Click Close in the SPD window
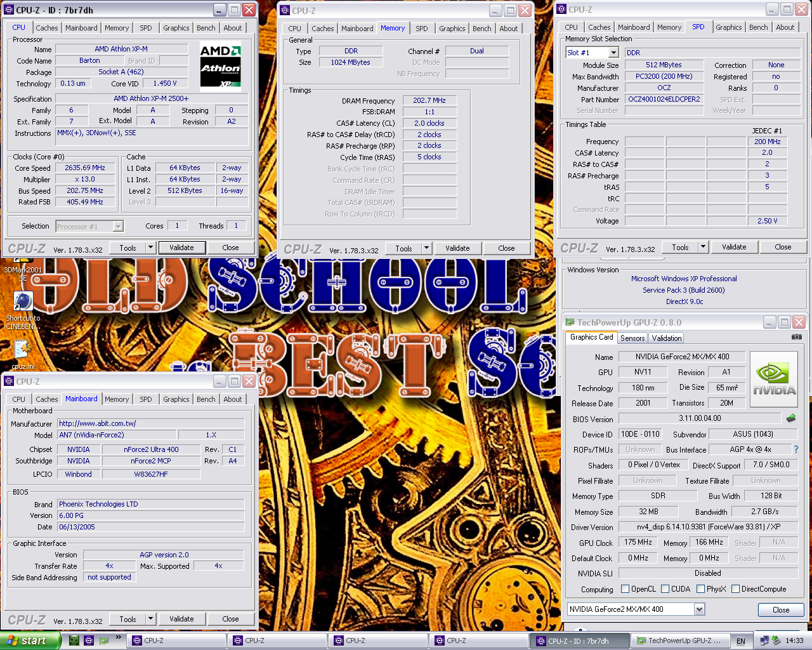The width and height of the screenshot is (812, 650). (x=783, y=247)
